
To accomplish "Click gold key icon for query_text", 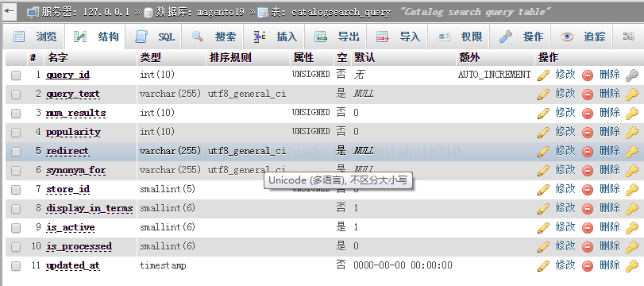I will (631, 95).
